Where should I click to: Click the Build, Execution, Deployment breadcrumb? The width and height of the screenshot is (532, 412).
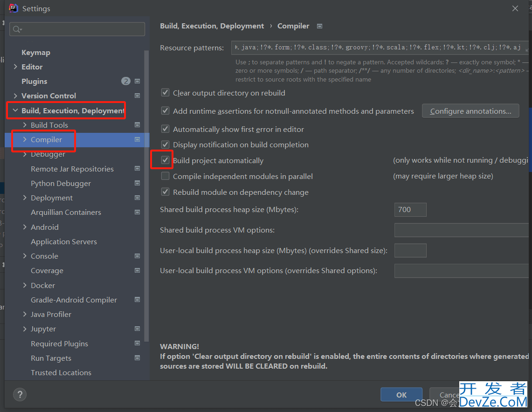(x=212, y=26)
